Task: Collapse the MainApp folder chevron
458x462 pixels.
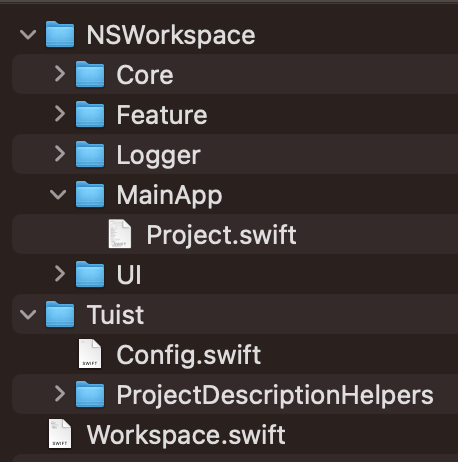Action: (x=58, y=194)
